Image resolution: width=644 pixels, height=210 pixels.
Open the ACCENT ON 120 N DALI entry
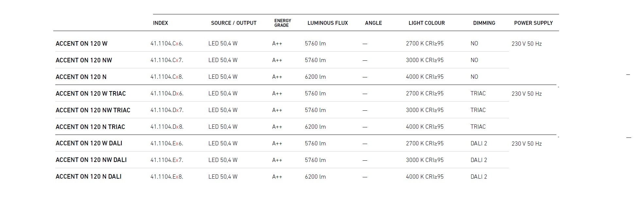pyautogui.click(x=88, y=176)
